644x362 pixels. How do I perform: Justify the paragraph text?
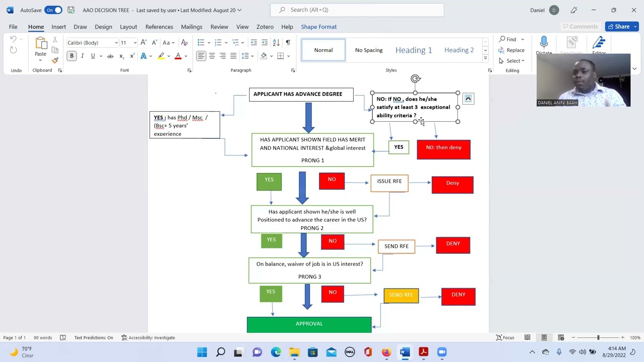233,56
